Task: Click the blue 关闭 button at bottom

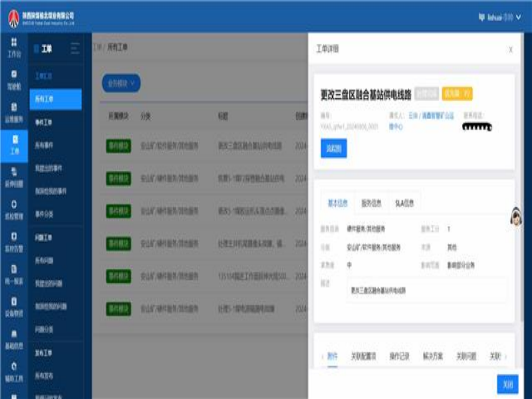Action: [507, 384]
